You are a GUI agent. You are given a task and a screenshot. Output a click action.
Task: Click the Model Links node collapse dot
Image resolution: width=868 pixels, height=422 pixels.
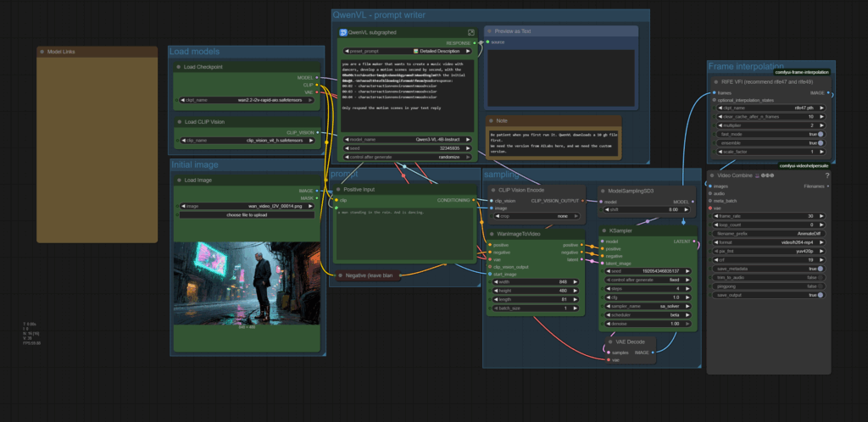click(x=42, y=52)
